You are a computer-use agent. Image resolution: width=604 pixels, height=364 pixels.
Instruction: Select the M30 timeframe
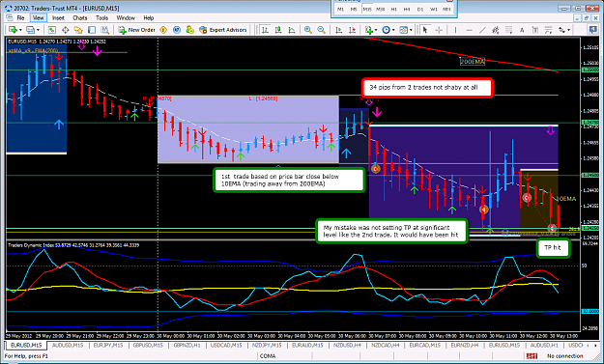coord(381,9)
